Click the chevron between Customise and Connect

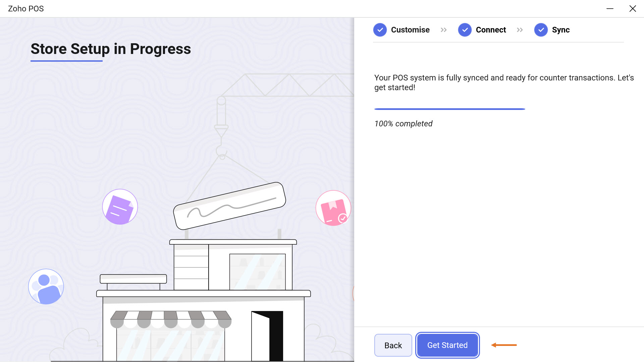(x=444, y=30)
